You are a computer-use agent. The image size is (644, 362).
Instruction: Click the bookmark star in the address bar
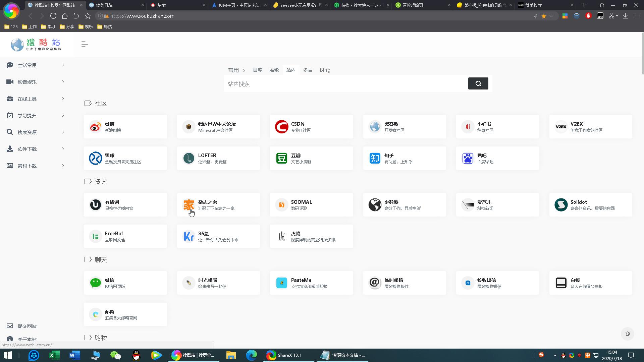click(544, 16)
